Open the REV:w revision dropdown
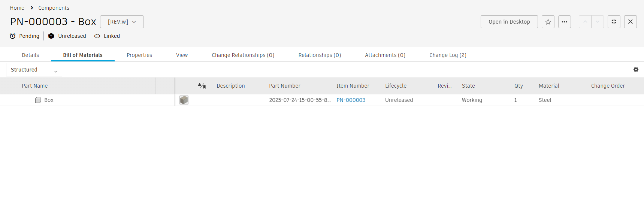 click(122, 22)
